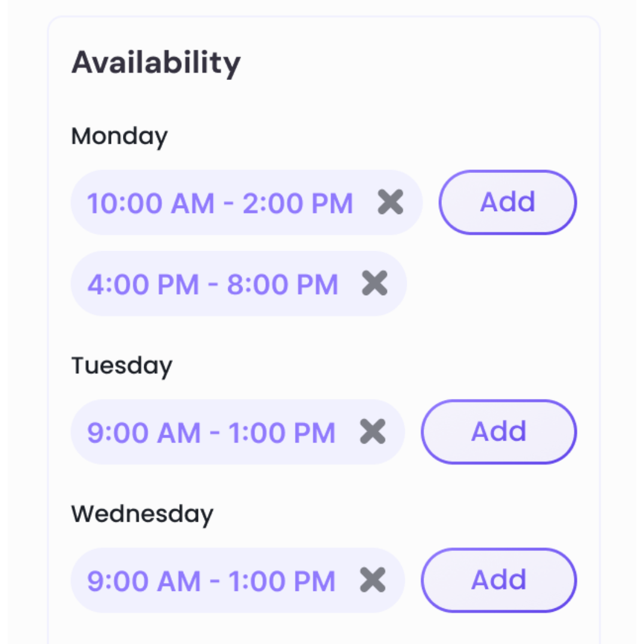644x644 pixels.
Task: Remove Monday's 10:00 AM - 2:00 PM slot
Action: (x=391, y=202)
